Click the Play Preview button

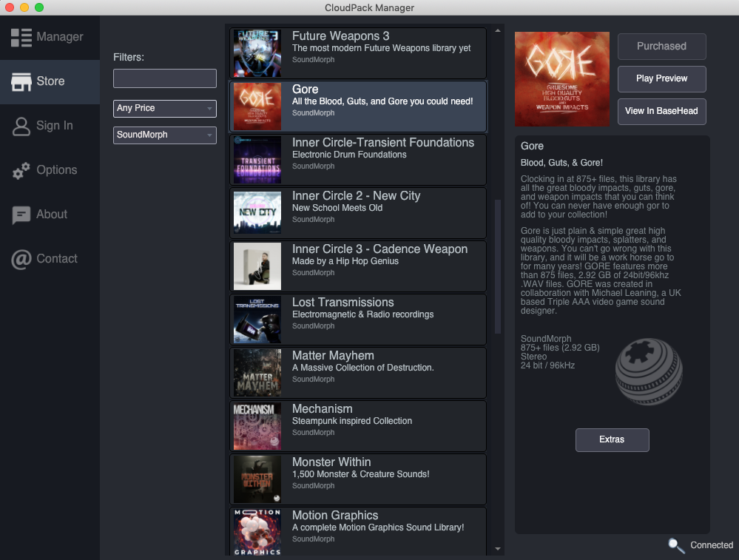click(662, 78)
